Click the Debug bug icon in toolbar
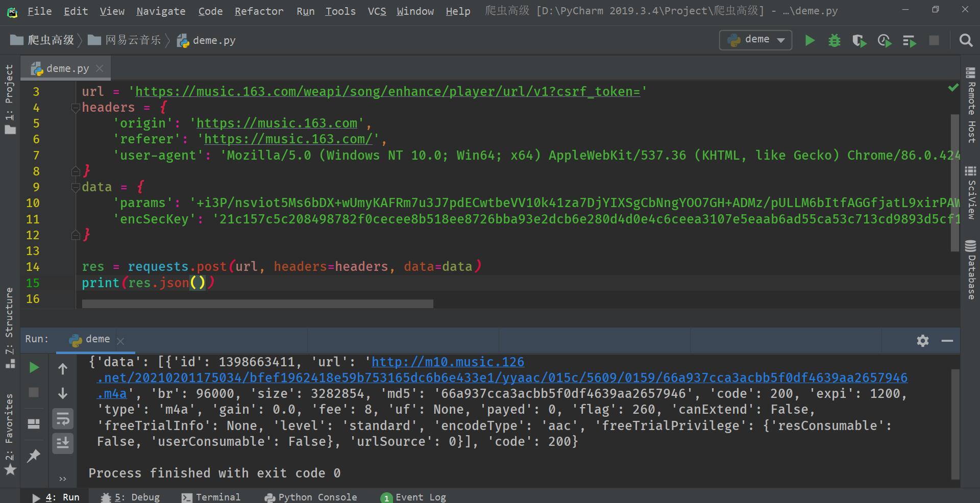This screenshot has height=503, width=980. [x=835, y=40]
